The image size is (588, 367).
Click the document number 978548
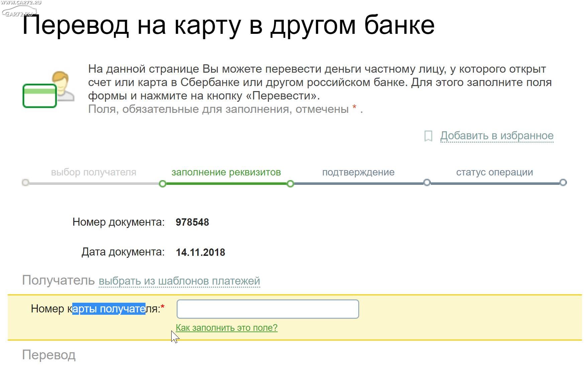pyautogui.click(x=192, y=222)
